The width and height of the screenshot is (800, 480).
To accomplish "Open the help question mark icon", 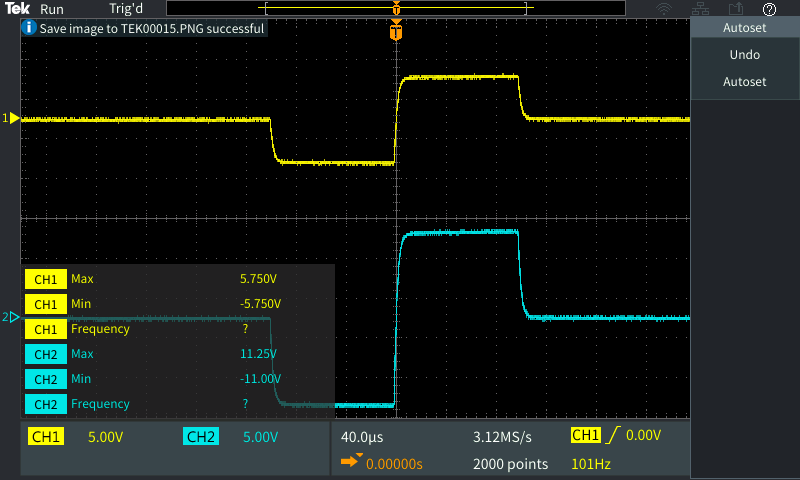I will pos(769,9).
